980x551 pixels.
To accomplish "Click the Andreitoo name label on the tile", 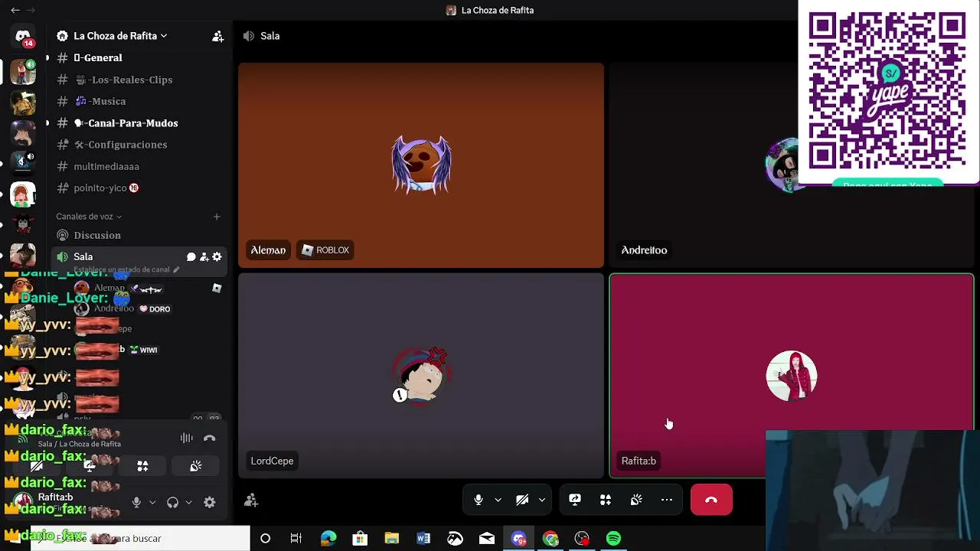I will click(x=644, y=250).
